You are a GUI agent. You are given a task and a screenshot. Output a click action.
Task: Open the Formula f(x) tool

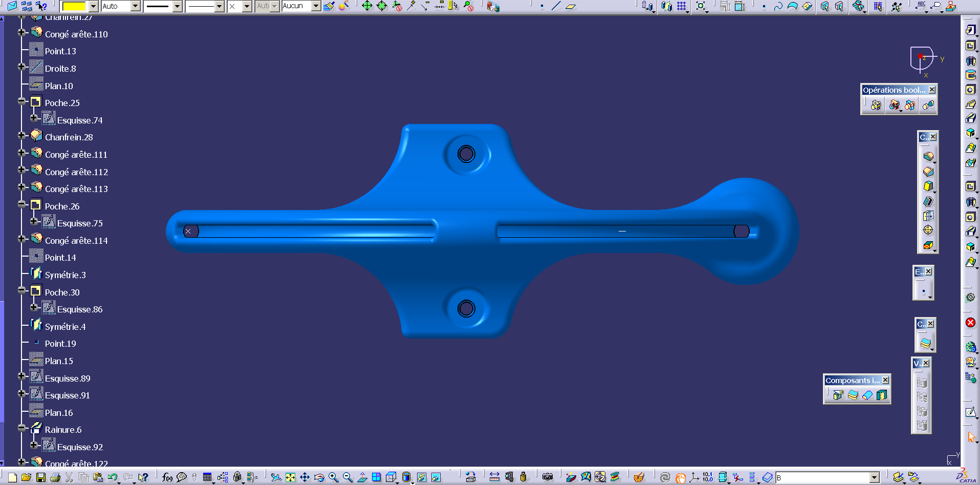[167, 477]
